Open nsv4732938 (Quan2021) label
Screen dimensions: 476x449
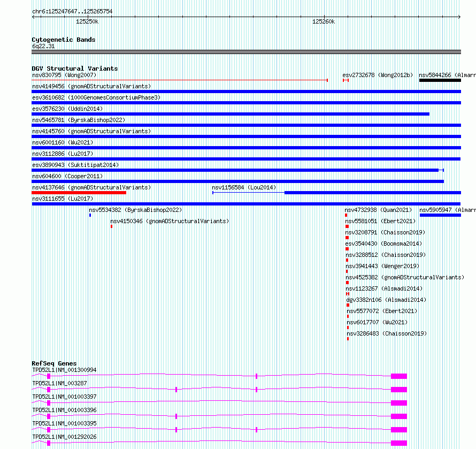tap(378, 210)
